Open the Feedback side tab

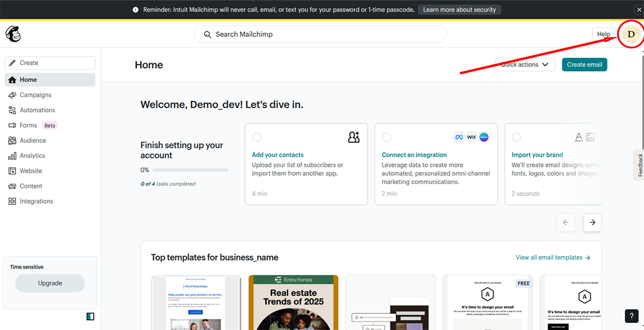click(x=639, y=165)
